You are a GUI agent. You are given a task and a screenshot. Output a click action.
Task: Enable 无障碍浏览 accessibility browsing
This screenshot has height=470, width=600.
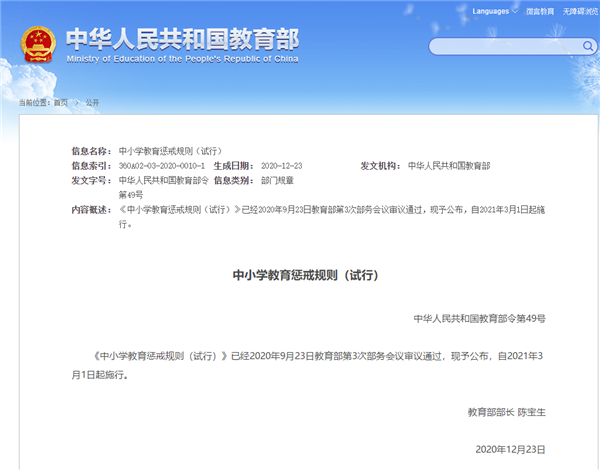[x=579, y=11]
